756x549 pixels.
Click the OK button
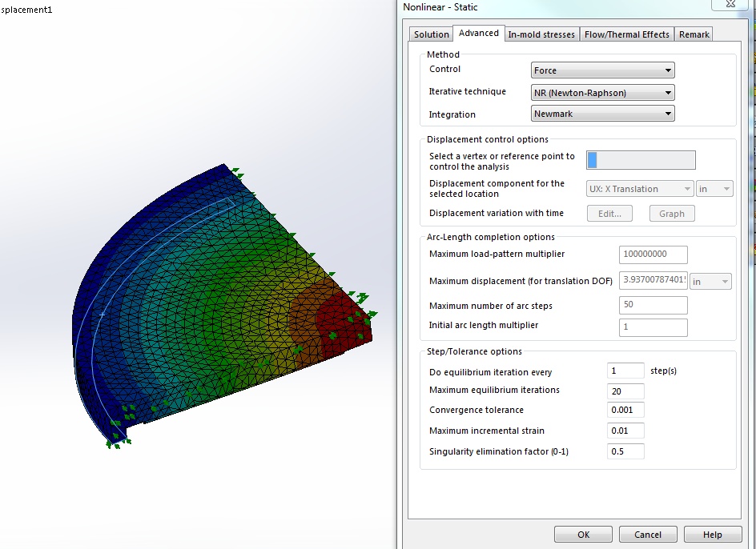583,534
